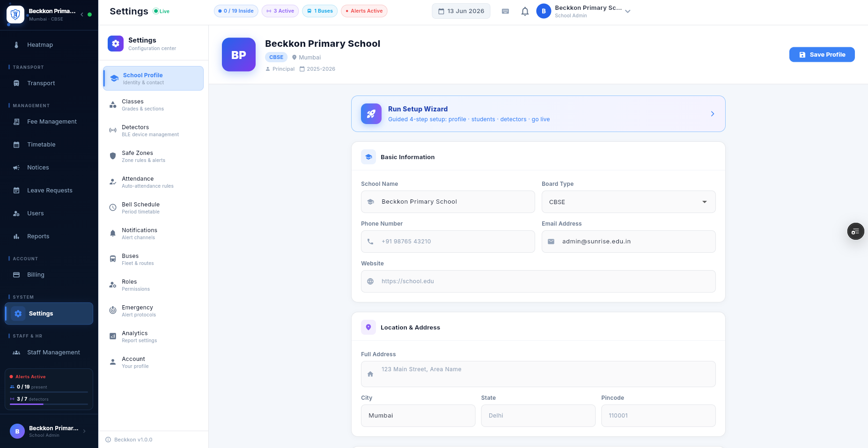Go to Fee Management
Viewport: 868px width, 448px height.
click(x=49, y=122)
